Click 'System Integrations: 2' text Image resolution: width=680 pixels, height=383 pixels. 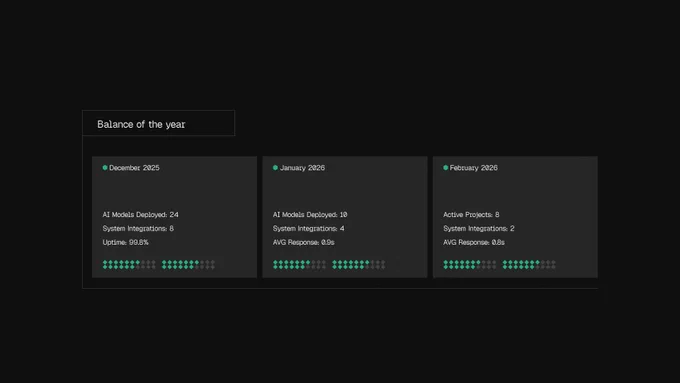(479, 229)
